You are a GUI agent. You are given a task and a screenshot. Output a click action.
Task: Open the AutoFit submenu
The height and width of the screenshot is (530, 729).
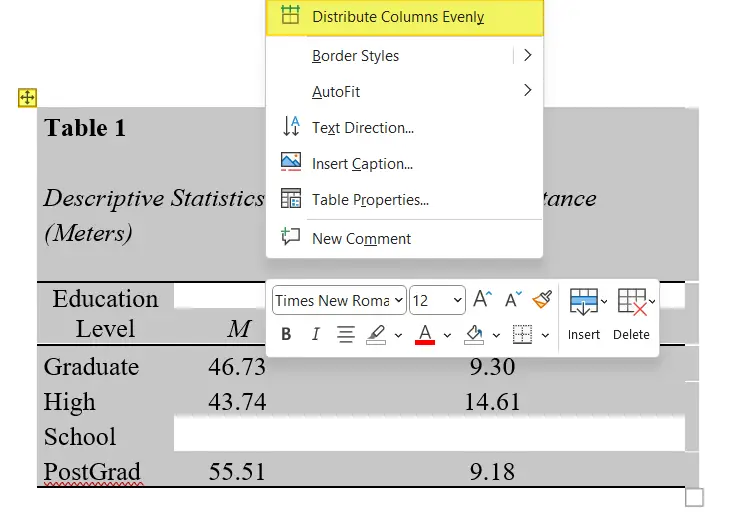[404, 92]
